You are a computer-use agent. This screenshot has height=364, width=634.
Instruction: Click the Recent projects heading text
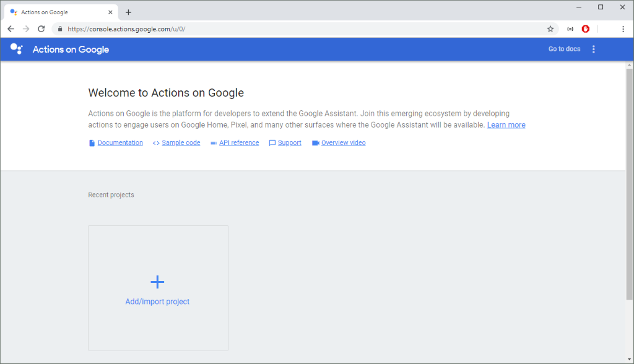point(111,195)
